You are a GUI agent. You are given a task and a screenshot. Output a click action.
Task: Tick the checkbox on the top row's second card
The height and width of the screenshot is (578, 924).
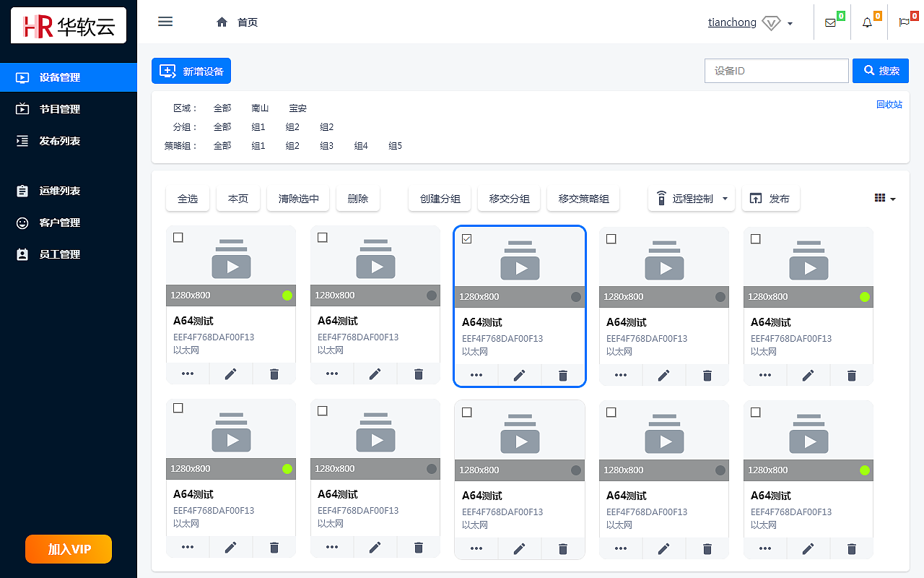(x=323, y=237)
